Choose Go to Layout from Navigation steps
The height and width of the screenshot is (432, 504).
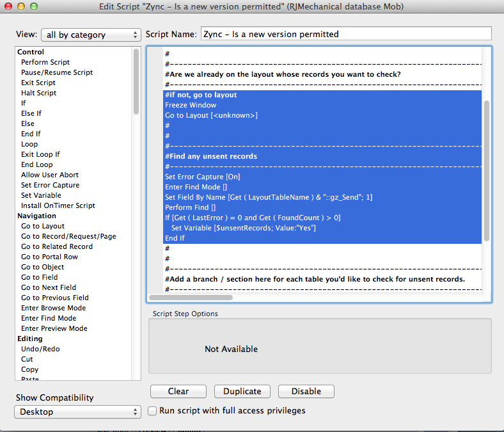click(x=43, y=226)
